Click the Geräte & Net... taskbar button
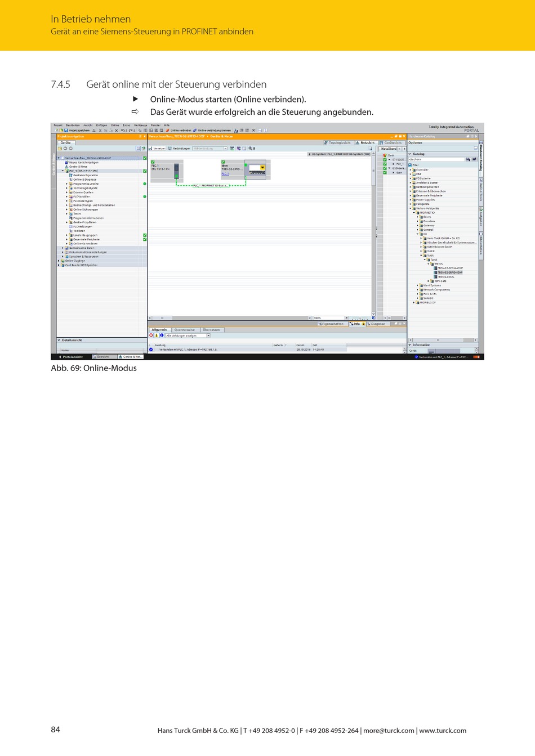 tap(131, 357)
